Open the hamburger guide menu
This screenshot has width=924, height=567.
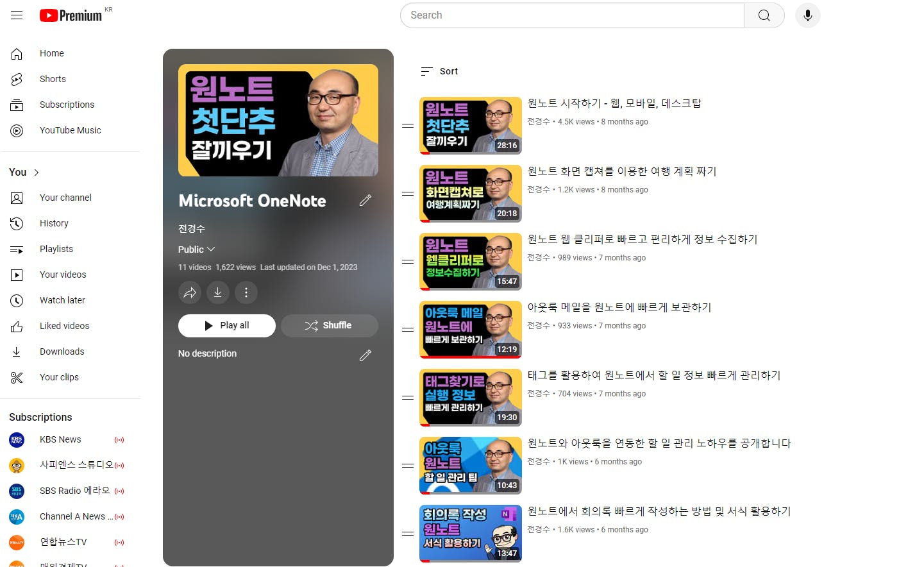click(17, 15)
